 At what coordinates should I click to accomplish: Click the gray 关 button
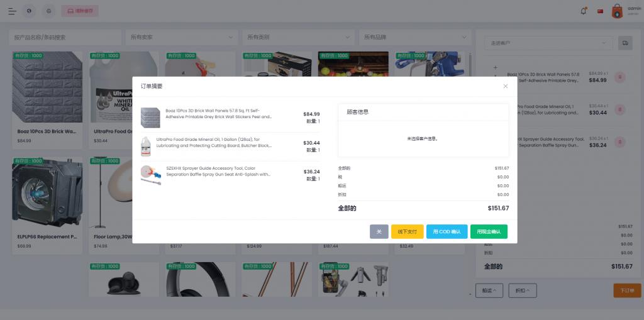click(379, 231)
